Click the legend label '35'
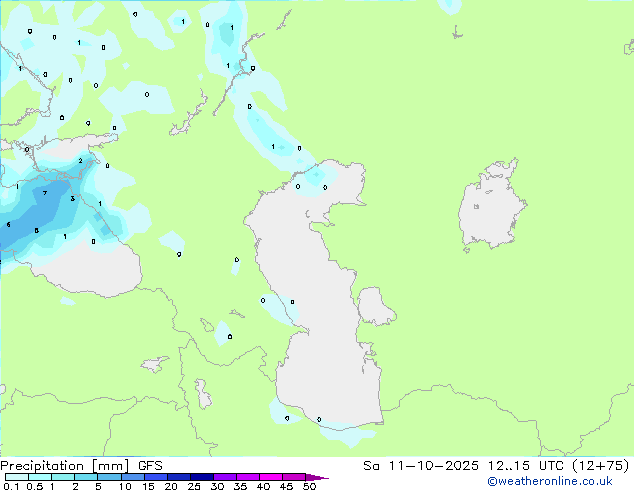Screen dimensions: 634x490 pyautogui.click(x=240, y=486)
